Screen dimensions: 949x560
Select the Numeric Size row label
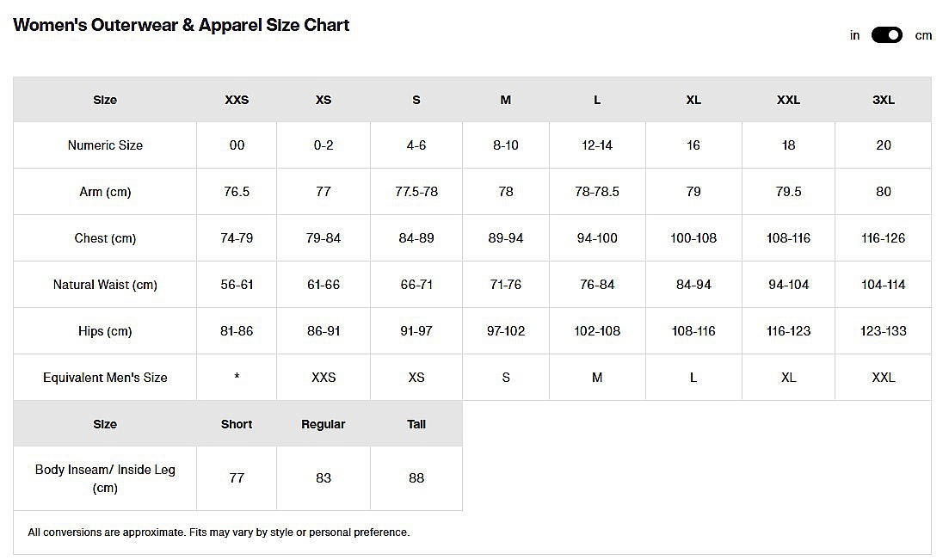click(x=105, y=145)
